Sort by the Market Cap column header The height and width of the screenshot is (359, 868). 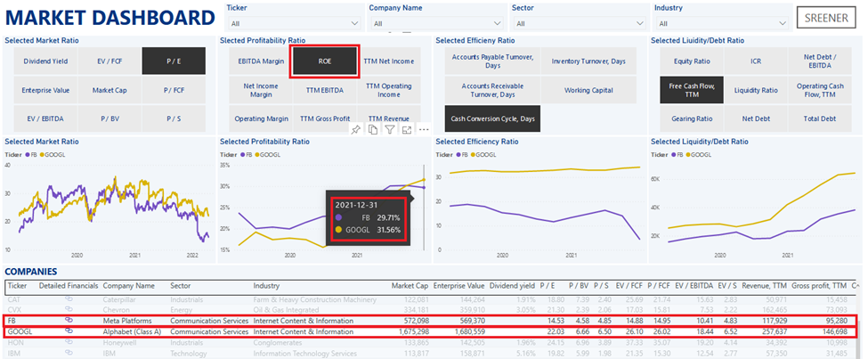(x=411, y=286)
